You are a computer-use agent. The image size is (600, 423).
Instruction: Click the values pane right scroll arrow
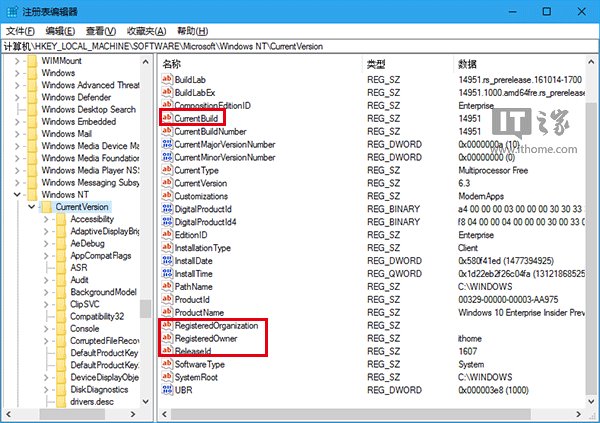578,414
